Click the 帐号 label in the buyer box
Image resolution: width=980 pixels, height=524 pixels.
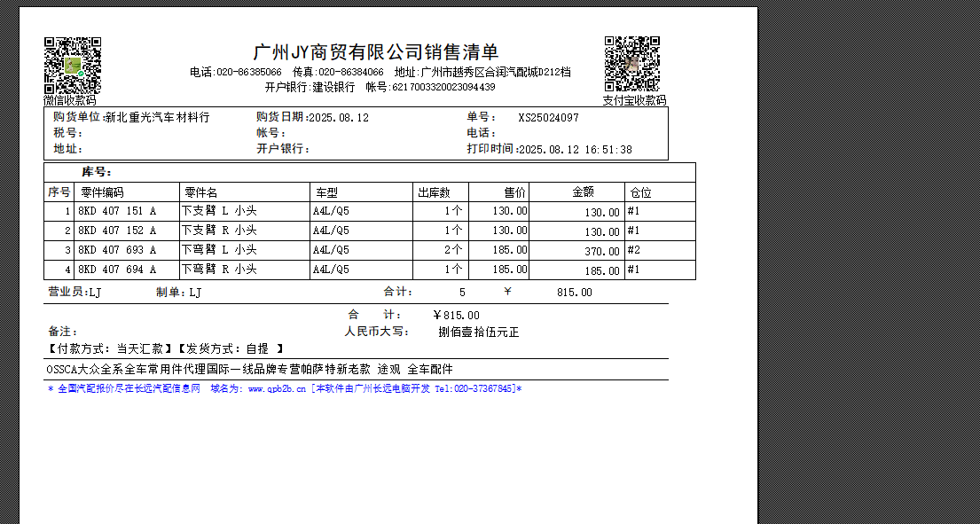tap(271, 133)
